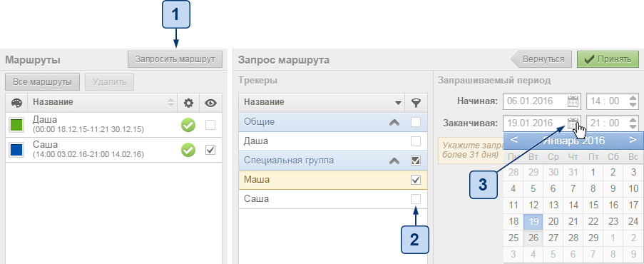Click the gear status column header
Image resolution: width=644 pixels, height=264 pixels.
click(x=188, y=103)
